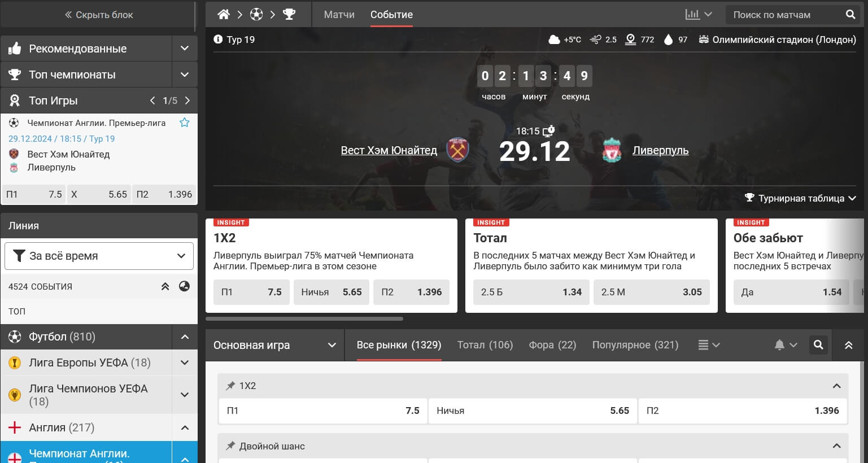Click the search magnifier icon in top bar
Viewport: 868px width, 463px height.
[850, 15]
